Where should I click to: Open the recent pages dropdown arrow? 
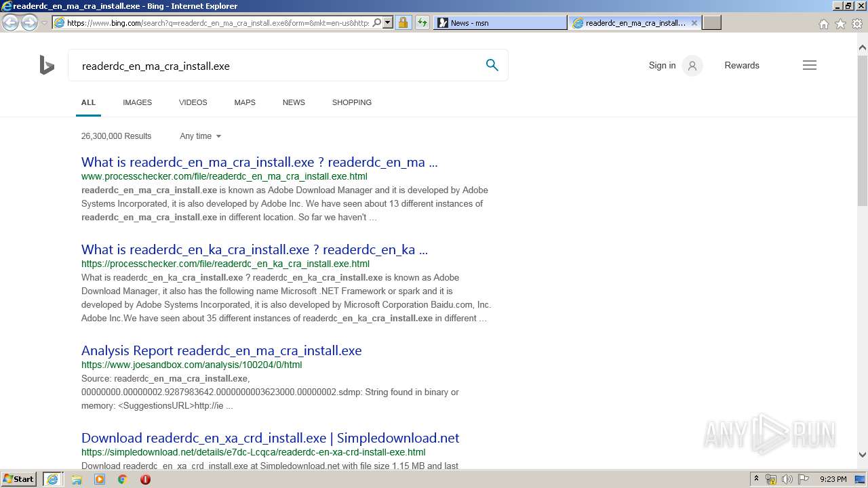[44, 23]
